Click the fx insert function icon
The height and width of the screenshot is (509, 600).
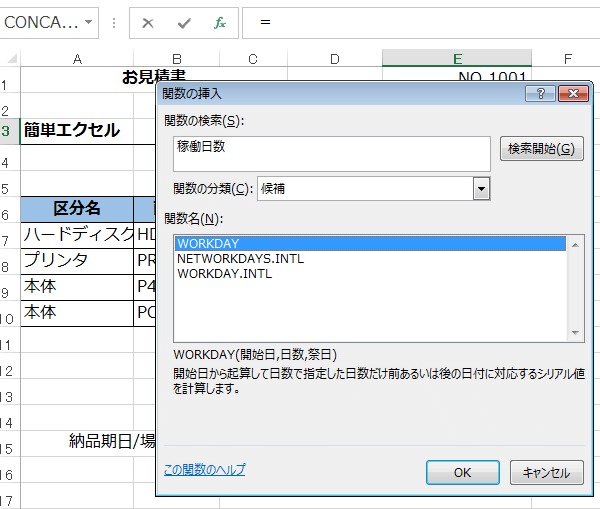(x=219, y=22)
